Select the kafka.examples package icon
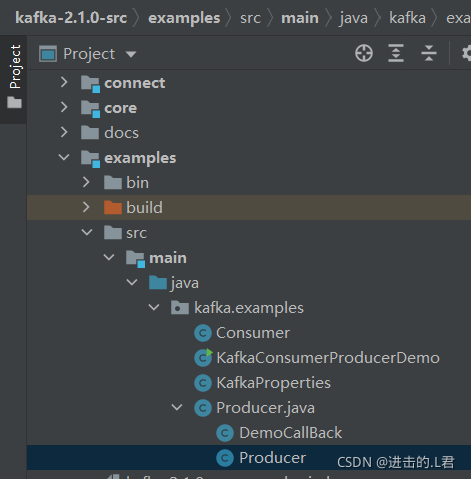Viewport: 471px width, 479px height. (180, 308)
